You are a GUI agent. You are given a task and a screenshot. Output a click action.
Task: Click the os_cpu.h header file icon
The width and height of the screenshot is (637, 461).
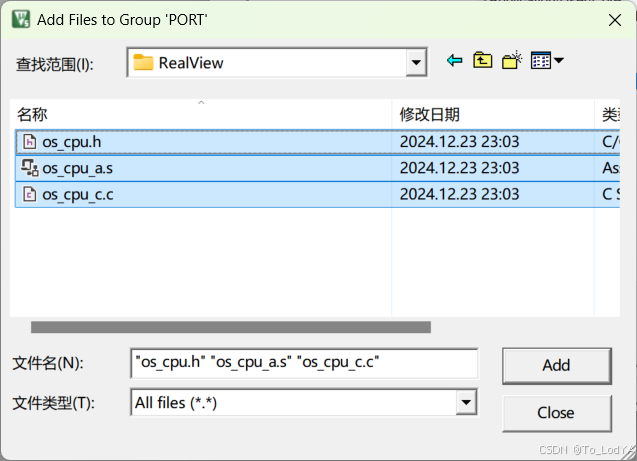pos(29,142)
